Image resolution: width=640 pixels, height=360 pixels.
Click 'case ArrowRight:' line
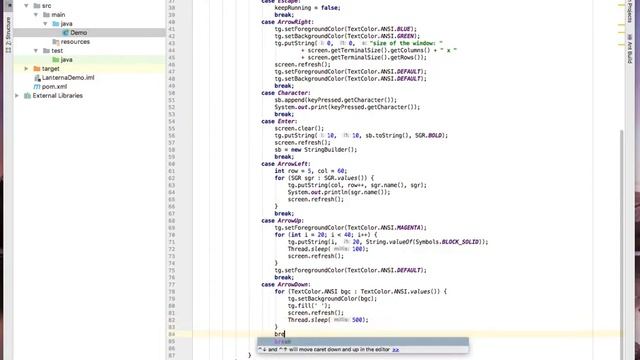tap(287, 22)
